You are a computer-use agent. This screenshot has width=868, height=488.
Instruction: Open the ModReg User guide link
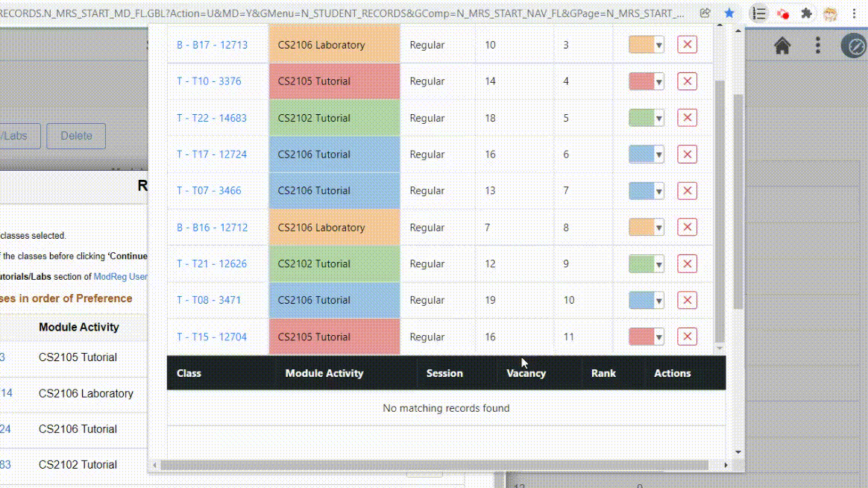tap(120, 276)
